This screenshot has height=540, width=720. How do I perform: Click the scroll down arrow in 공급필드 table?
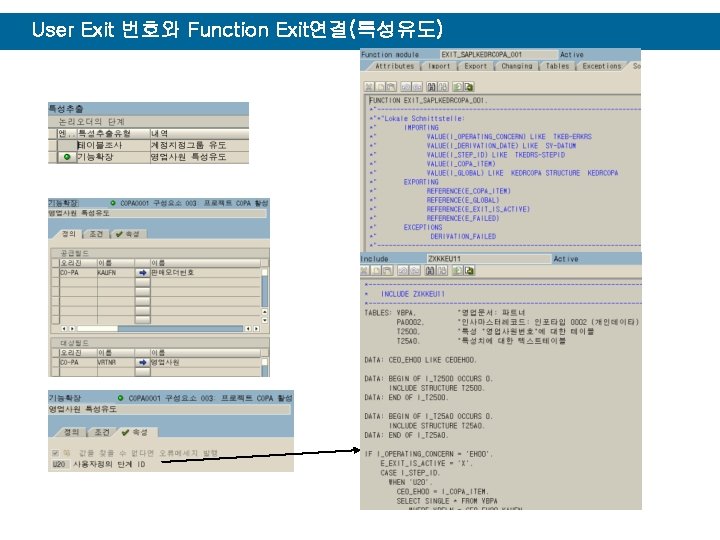264,320
